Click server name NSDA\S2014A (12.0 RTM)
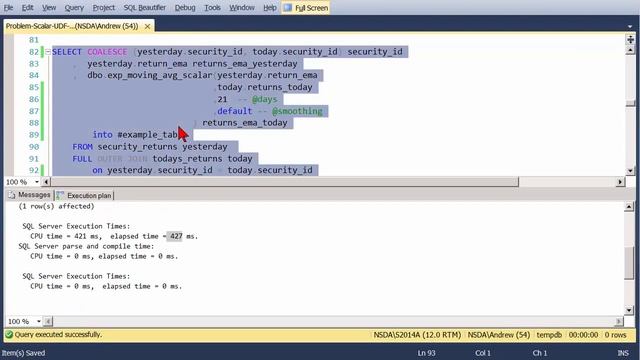Viewport: 640px width, 360px height. (x=417, y=335)
